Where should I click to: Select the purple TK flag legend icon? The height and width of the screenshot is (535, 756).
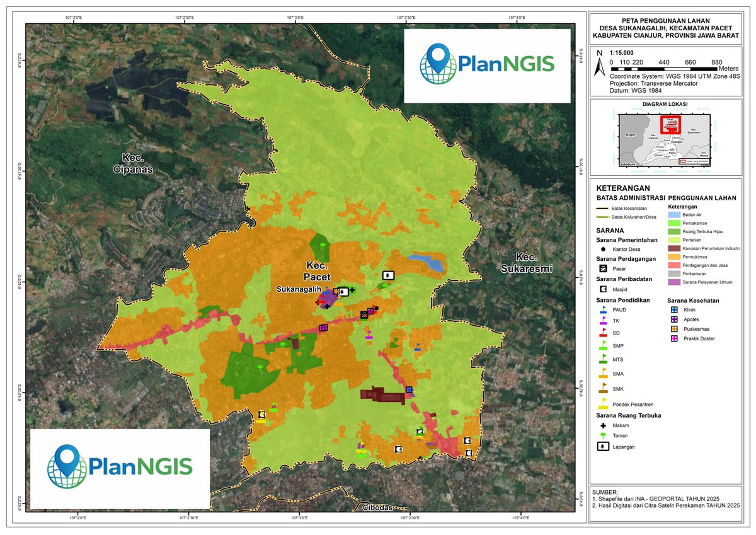602,319
